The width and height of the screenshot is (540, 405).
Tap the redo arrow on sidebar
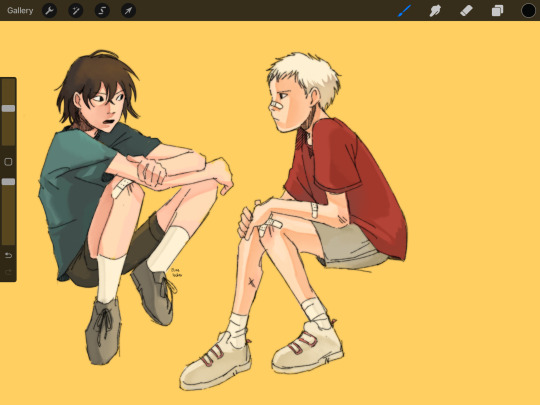tap(8, 272)
